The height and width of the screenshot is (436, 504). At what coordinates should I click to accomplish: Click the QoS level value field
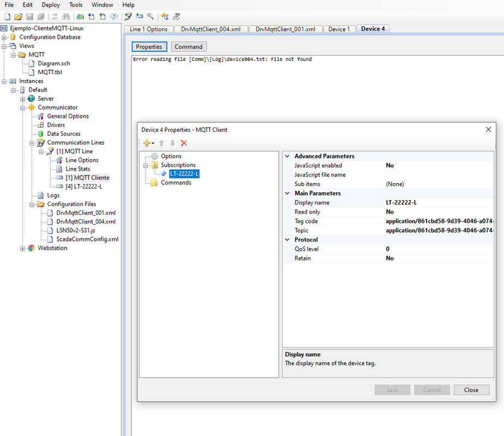point(439,249)
